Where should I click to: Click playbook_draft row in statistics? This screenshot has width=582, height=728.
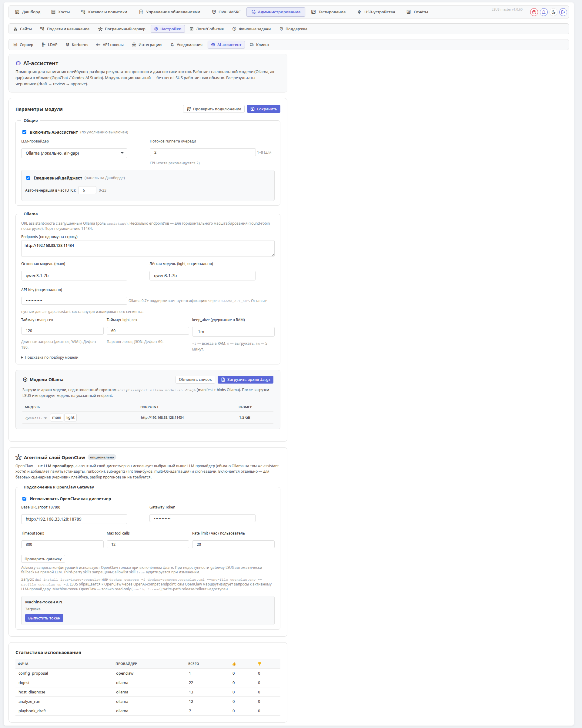148,711
